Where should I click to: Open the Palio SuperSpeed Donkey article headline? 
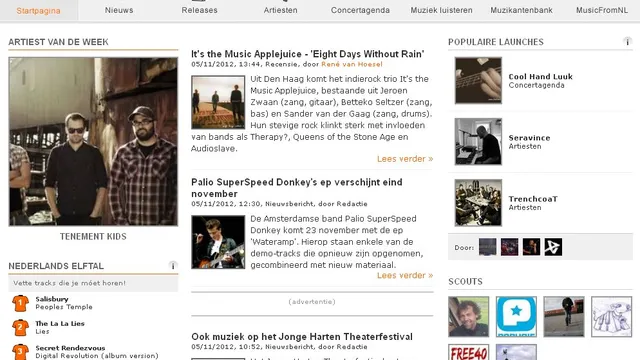[297, 188]
